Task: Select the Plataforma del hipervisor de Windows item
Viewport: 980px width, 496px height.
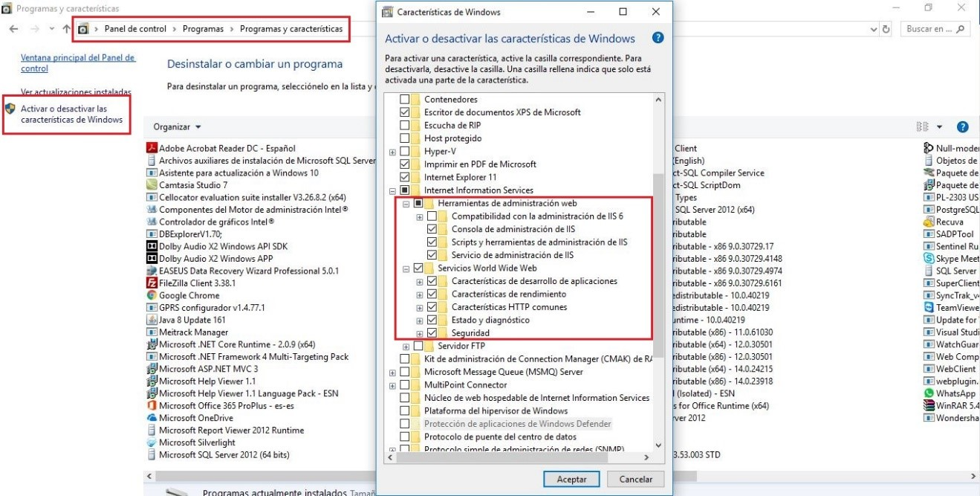Action: pyautogui.click(x=496, y=410)
